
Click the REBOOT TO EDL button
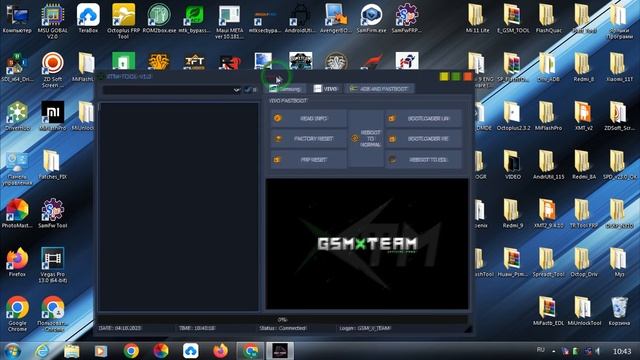pyautogui.click(x=424, y=160)
